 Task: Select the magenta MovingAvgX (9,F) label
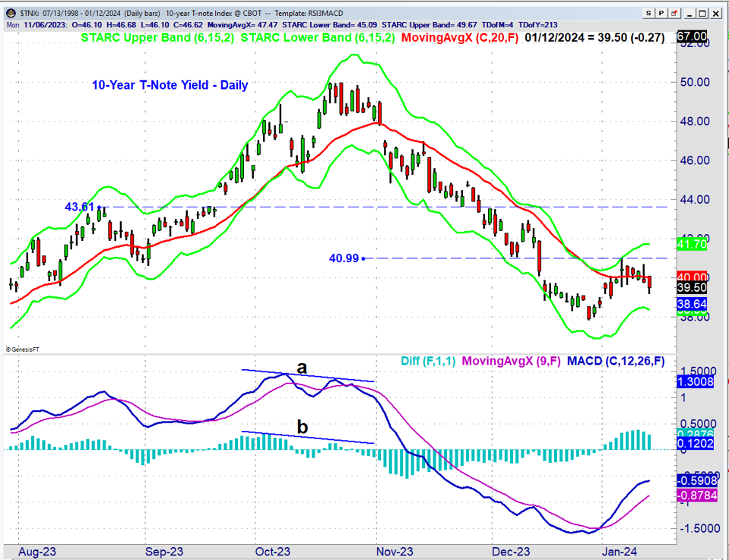point(515,361)
